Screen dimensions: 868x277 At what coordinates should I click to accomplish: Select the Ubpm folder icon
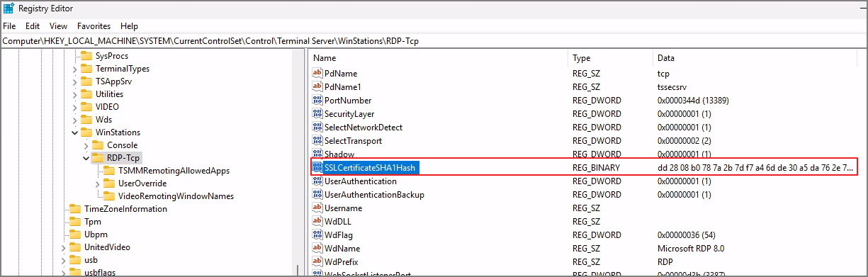coord(75,234)
